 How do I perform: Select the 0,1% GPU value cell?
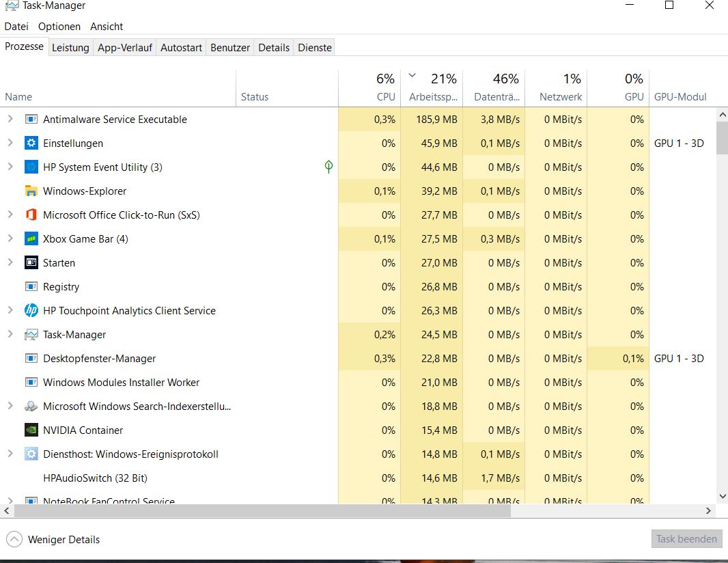pos(618,359)
